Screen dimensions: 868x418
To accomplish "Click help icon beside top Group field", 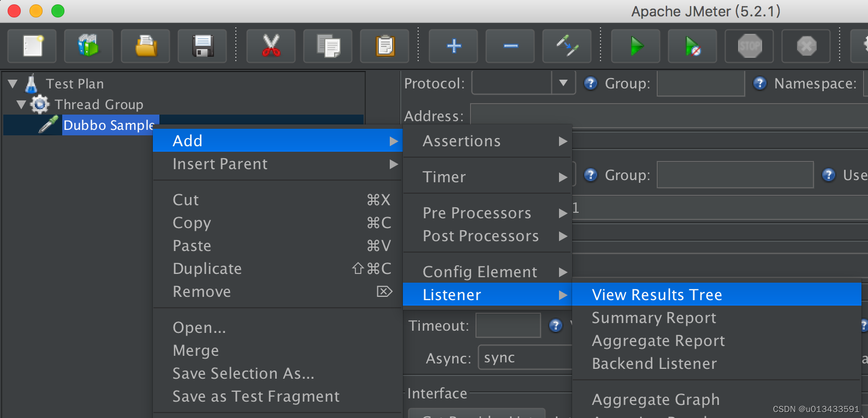I will (x=590, y=83).
